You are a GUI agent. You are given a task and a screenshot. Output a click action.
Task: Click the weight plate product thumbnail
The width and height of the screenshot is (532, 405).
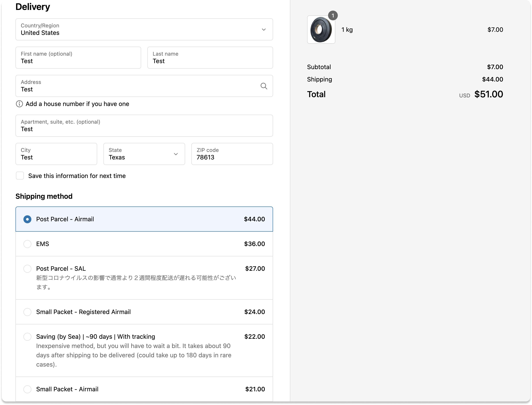pyautogui.click(x=321, y=30)
